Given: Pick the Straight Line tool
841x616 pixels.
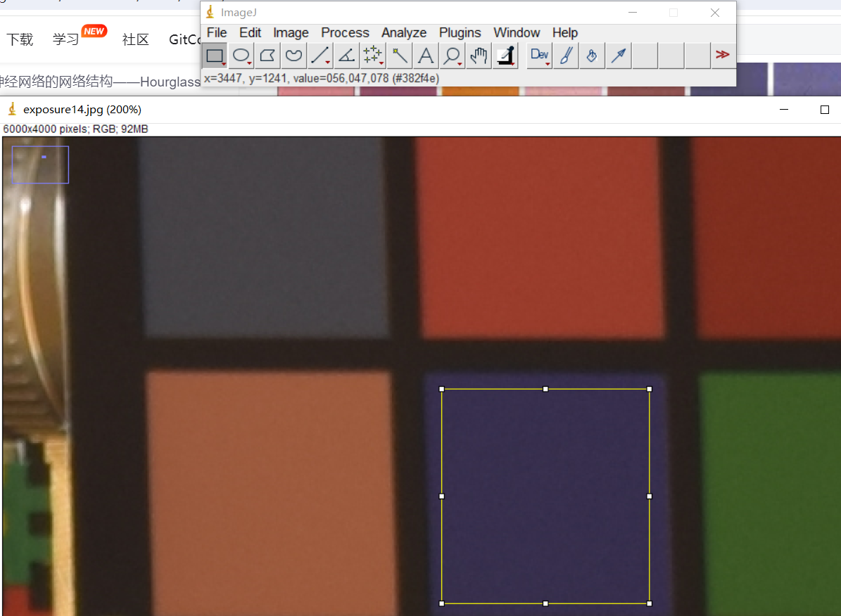Looking at the screenshot, I should 320,56.
